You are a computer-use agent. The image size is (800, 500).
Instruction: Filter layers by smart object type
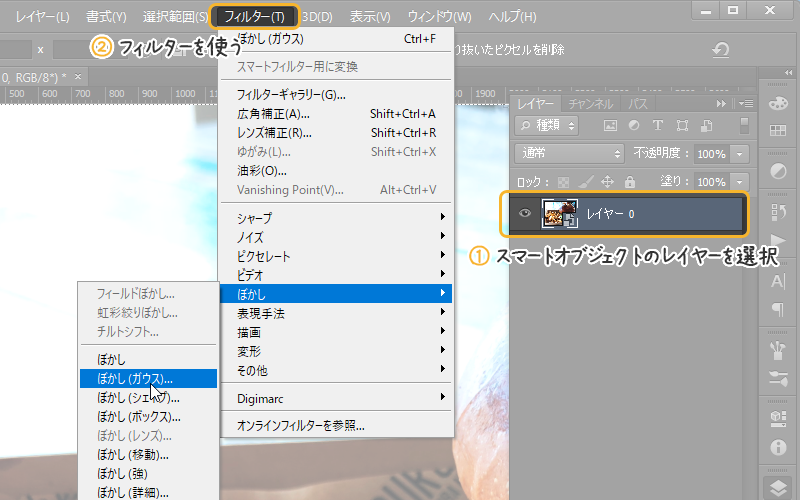click(707, 126)
